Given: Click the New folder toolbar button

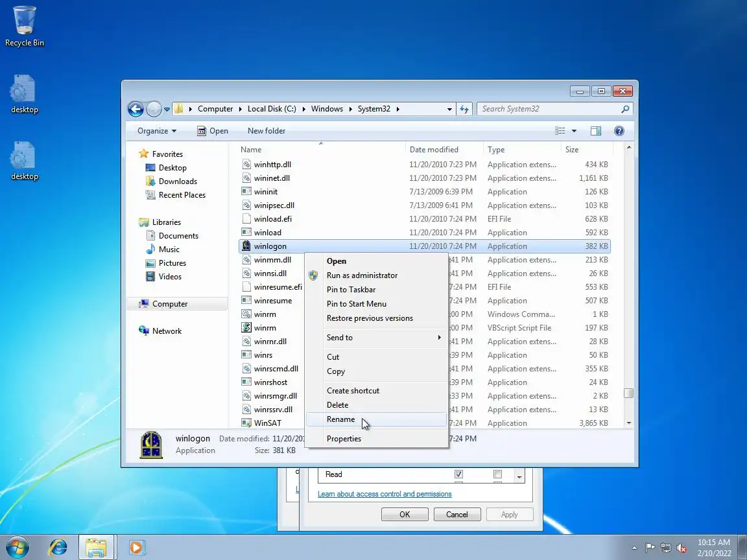Looking at the screenshot, I should [267, 131].
